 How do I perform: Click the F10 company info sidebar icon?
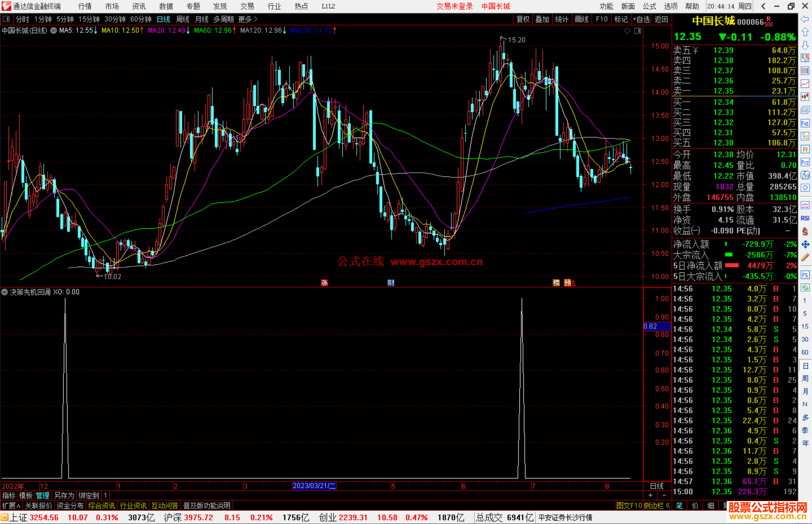(x=805, y=123)
